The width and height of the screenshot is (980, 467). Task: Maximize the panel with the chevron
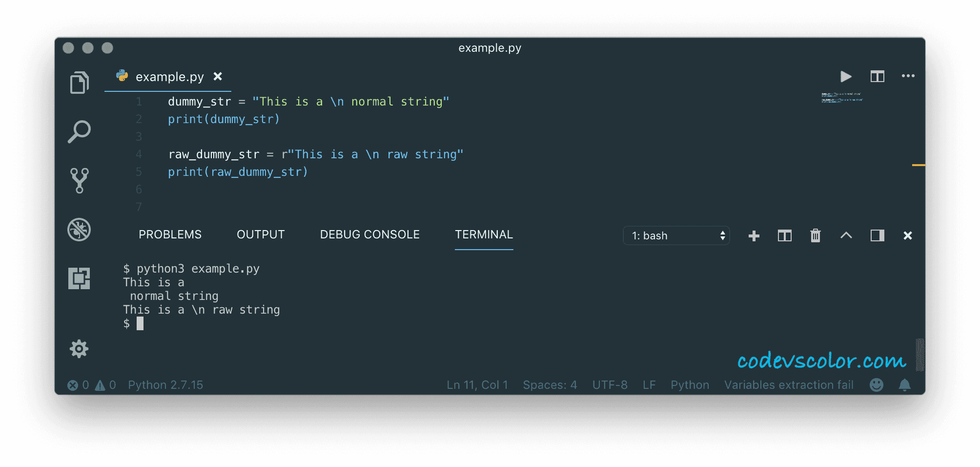click(x=847, y=235)
